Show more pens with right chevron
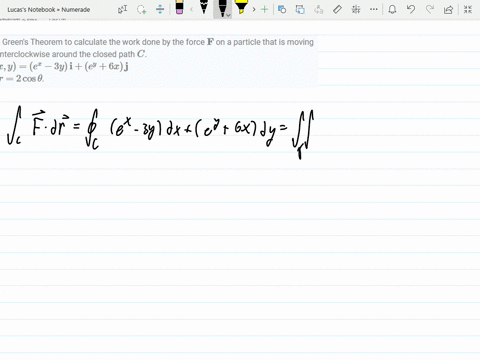The width and height of the screenshot is (480, 360). point(254,9)
